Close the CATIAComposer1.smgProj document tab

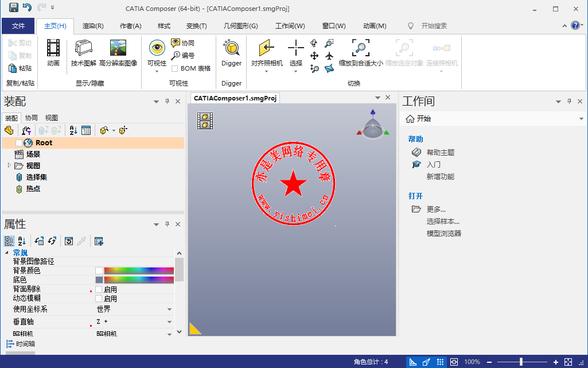[x=388, y=98]
